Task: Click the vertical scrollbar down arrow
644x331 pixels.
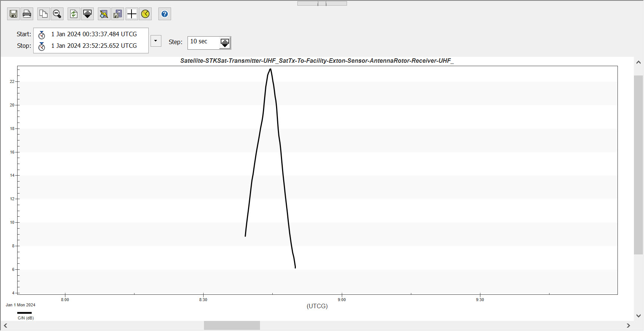Action: click(x=638, y=316)
